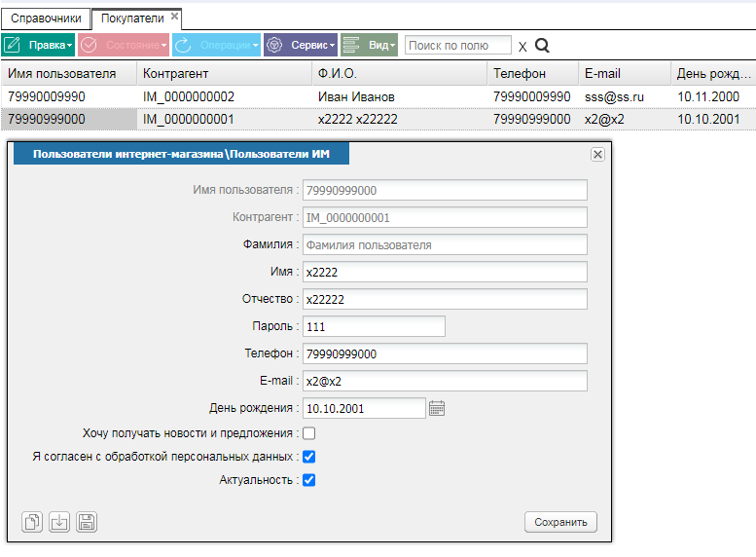Image resolution: width=756 pixels, height=557 pixels.
Task: Sort by Ф.И.О. column header
Action: pyautogui.click(x=400, y=73)
